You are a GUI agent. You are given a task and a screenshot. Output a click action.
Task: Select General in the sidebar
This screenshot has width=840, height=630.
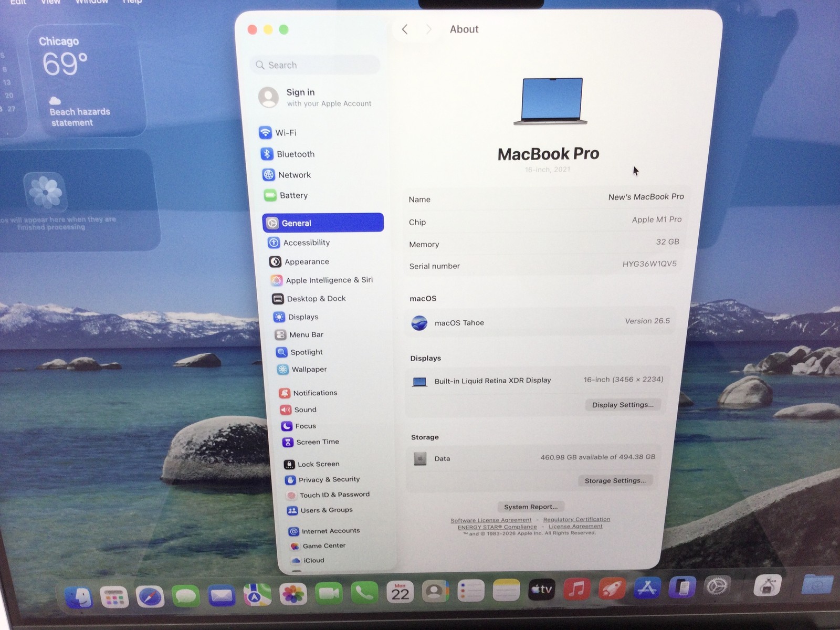pos(323,223)
